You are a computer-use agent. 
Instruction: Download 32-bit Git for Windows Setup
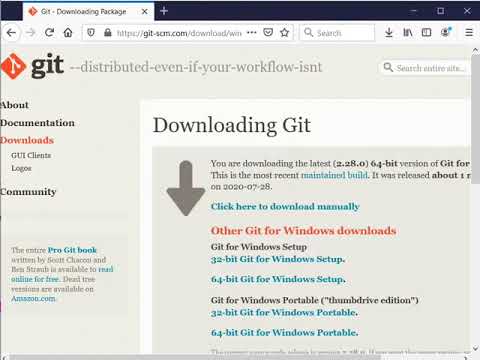point(278,259)
